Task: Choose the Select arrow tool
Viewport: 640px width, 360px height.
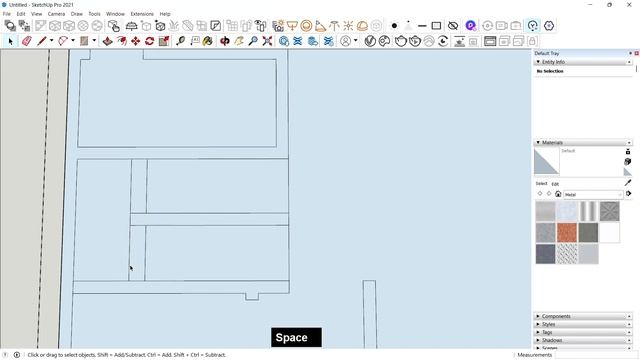Action: pyautogui.click(x=11, y=41)
